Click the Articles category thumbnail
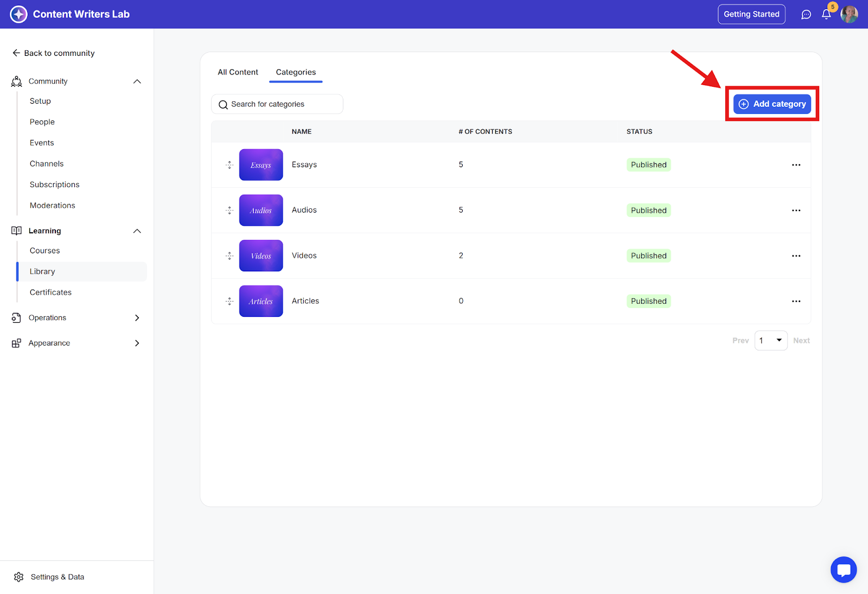Image resolution: width=868 pixels, height=594 pixels. coord(261,301)
